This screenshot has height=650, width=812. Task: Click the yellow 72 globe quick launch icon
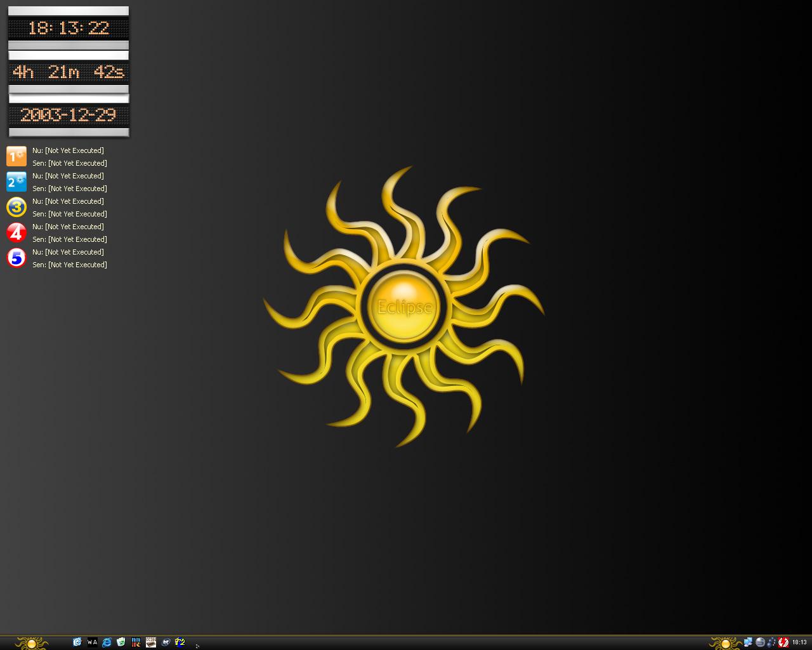(180, 642)
